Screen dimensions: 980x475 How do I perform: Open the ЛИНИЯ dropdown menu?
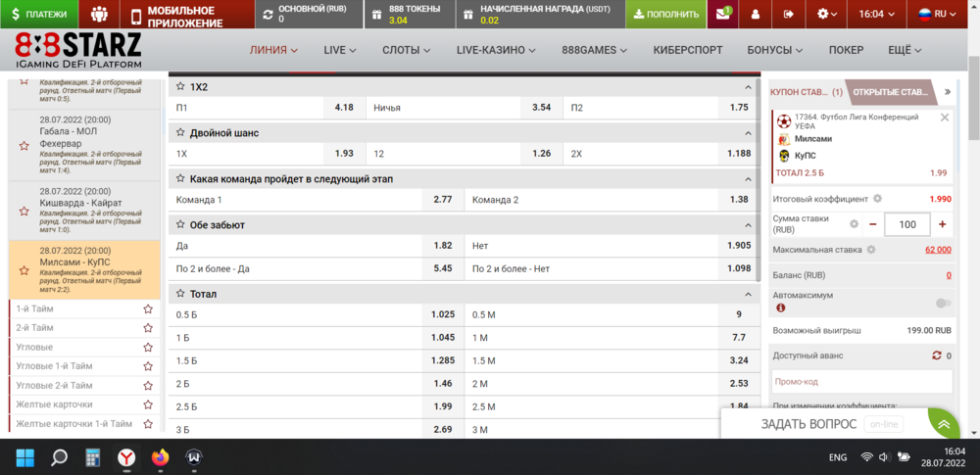[273, 51]
